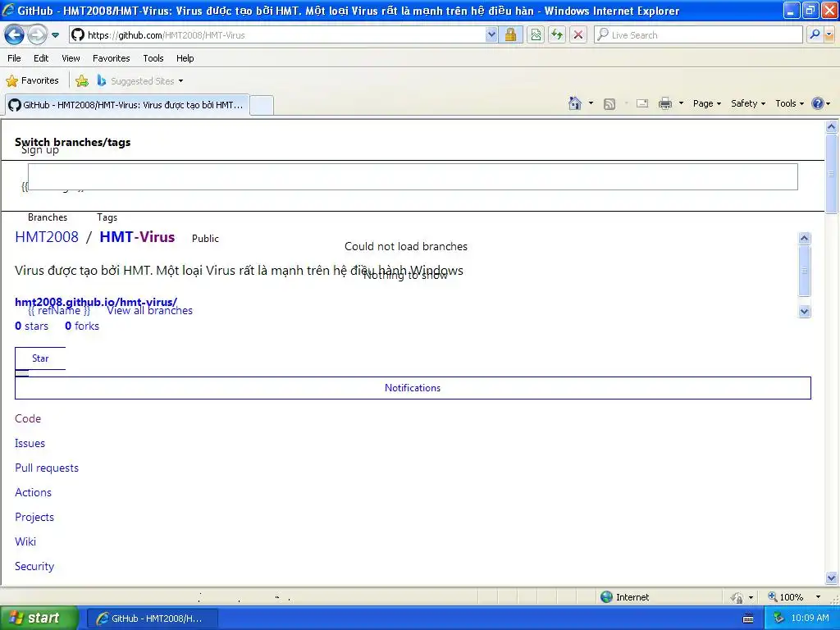
Task: Switch to the Branches tab
Action: [x=48, y=217]
